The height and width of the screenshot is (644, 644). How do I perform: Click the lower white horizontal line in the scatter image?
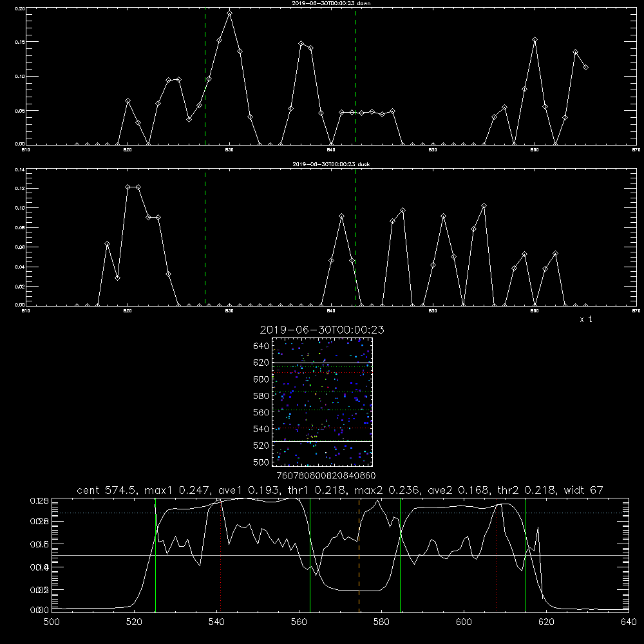323,441
